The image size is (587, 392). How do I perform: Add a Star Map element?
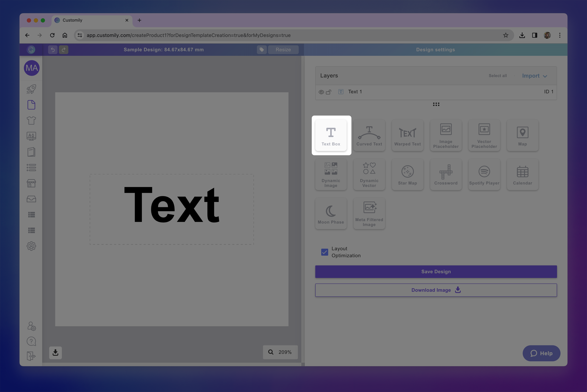(407, 174)
